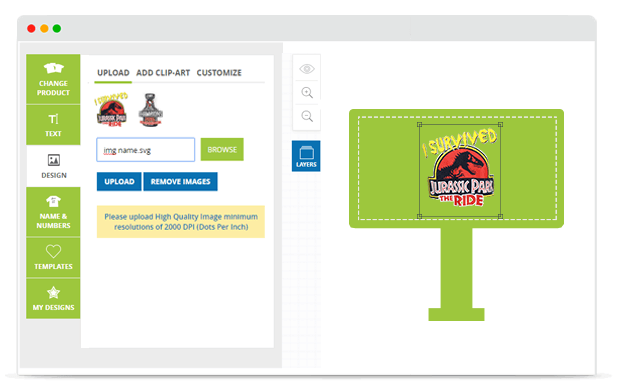Click the Remove Images button

pyautogui.click(x=180, y=181)
